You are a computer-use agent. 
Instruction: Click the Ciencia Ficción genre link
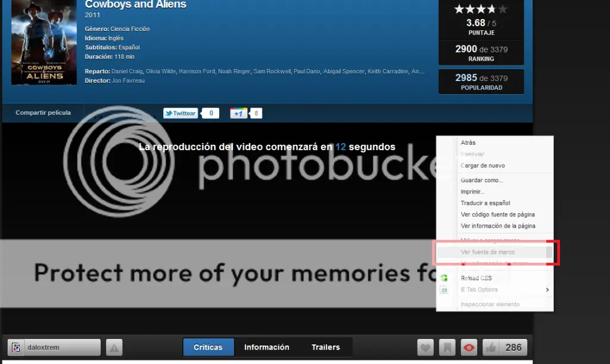pyautogui.click(x=130, y=29)
